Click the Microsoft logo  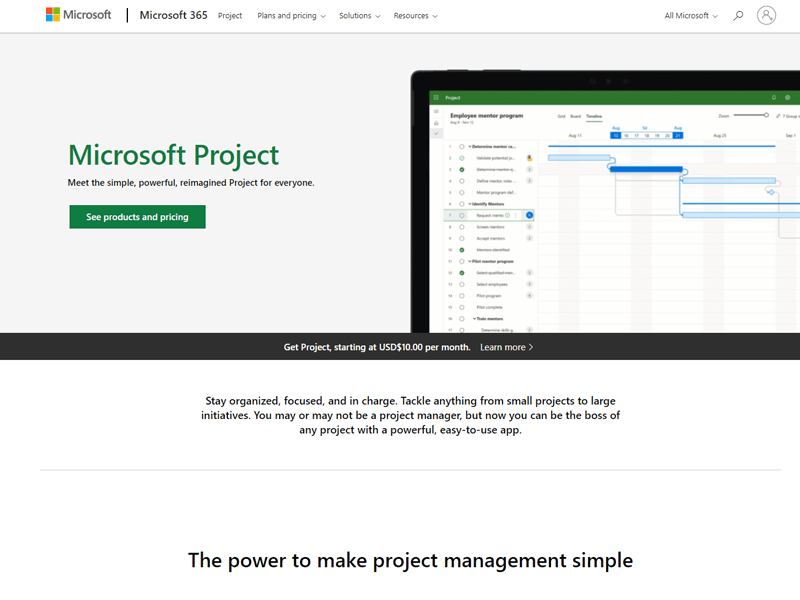[79, 15]
